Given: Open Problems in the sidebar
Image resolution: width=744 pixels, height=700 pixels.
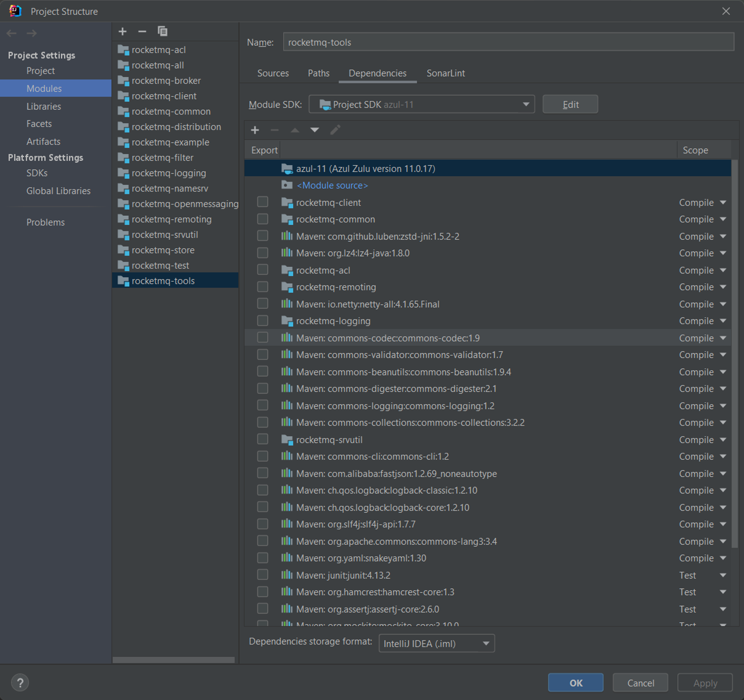Looking at the screenshot, I should click(x=45, y=222).
